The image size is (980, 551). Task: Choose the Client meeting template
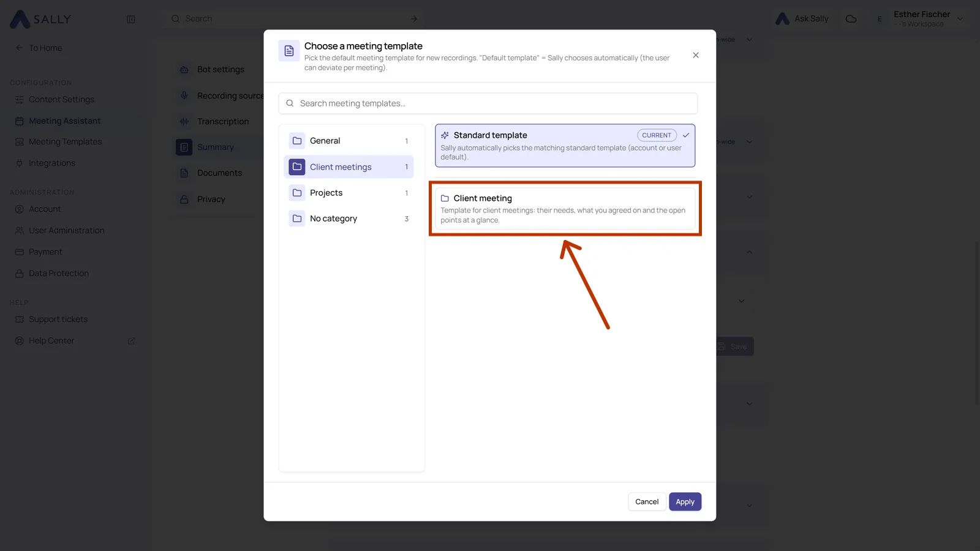[x=565, y=209]
